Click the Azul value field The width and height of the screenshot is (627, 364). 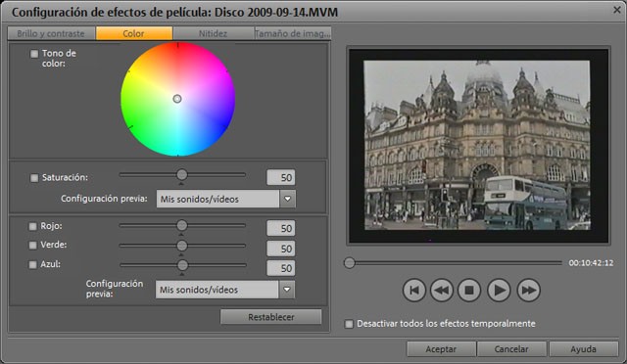point(281,268)
